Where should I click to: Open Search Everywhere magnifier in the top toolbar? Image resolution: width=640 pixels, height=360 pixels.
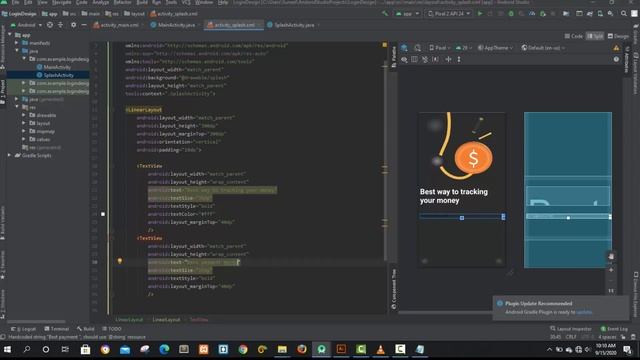623,13
